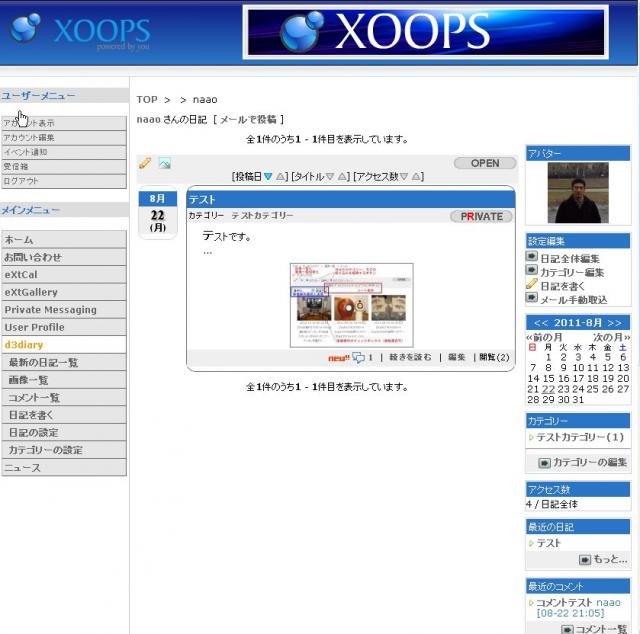640x634 pixels.
Task: Sort by access count ascending arrow
Action: click(416, 176)
